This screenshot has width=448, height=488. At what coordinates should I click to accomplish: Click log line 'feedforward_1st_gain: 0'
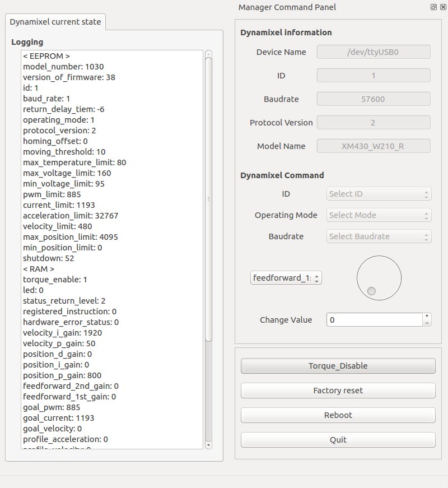click(x=69, y=397)
